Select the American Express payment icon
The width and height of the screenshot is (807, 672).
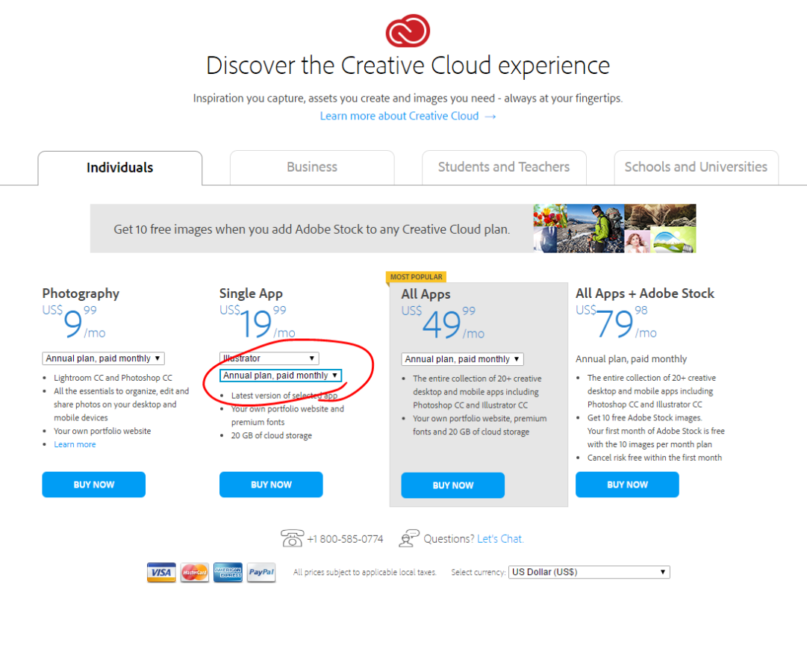[x=228, y=572]
